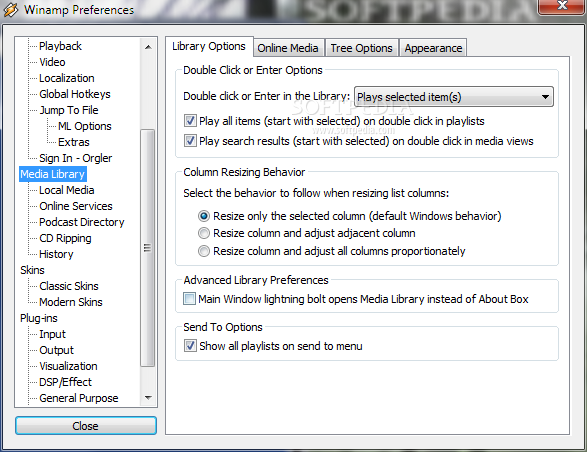Viewport: 587px width, 452px height.
Task: Open the Appearance tab
Action: click(433, 48)
